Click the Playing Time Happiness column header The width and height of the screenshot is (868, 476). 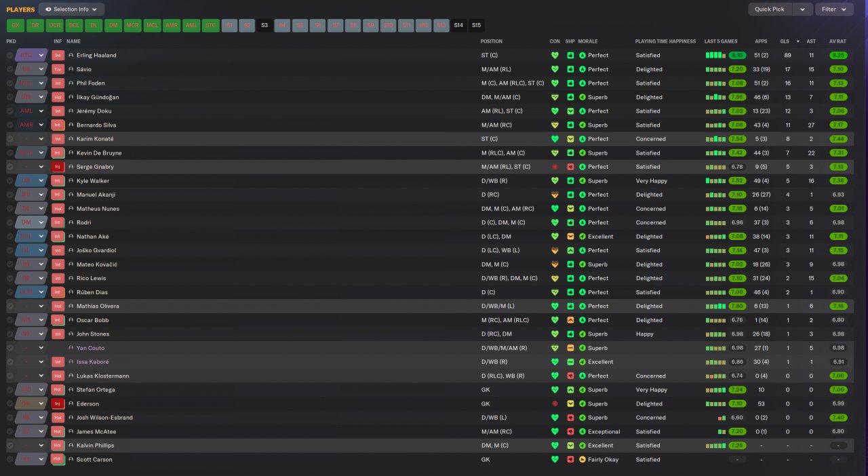pos(665,41)
